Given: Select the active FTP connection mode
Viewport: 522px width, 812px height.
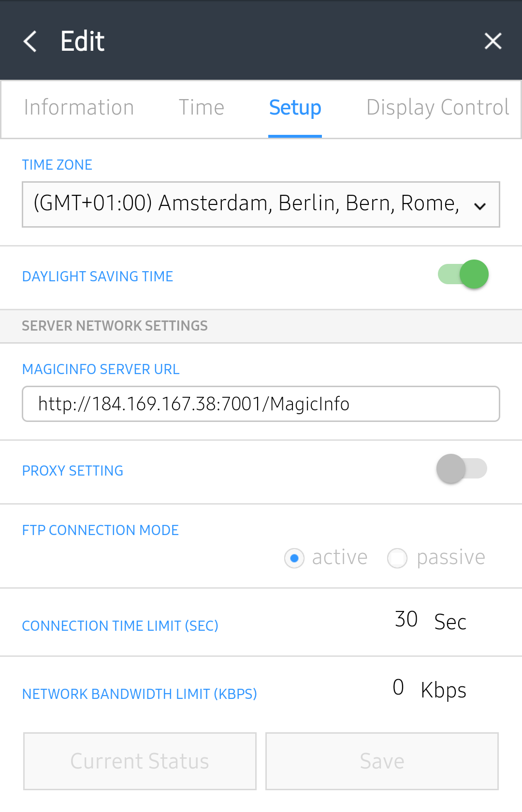Looking at the screenshot, I should click(x=294, y=557).
